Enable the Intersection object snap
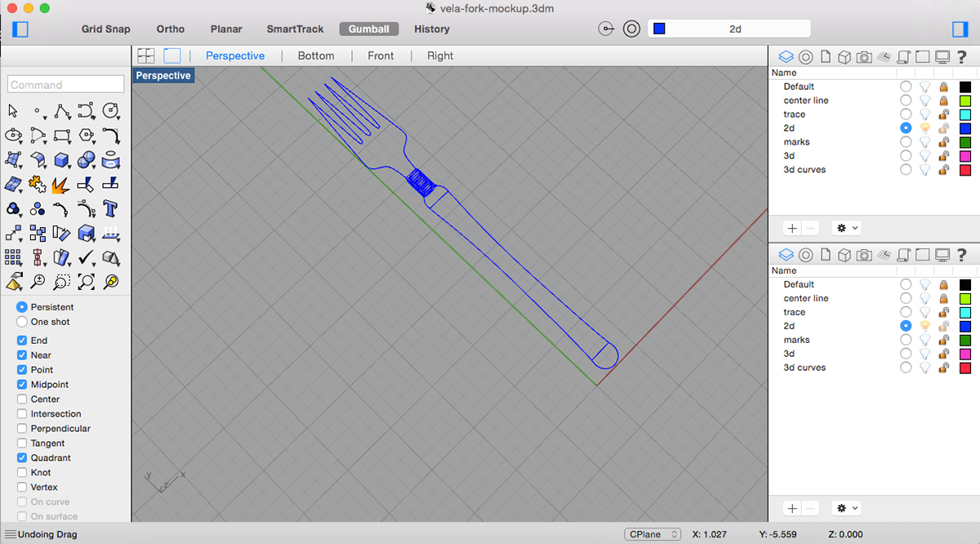The height and width of the screenshot is (544, 980). click(22, 414)
